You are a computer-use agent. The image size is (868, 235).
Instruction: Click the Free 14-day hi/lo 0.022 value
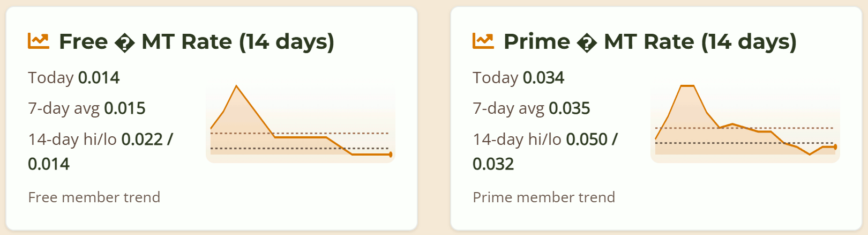coord(142,139)
